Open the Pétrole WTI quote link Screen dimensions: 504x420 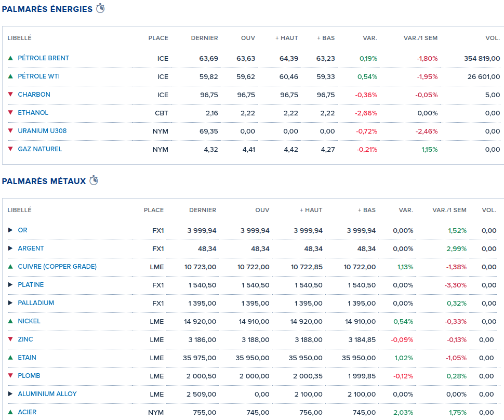point(38,76)
